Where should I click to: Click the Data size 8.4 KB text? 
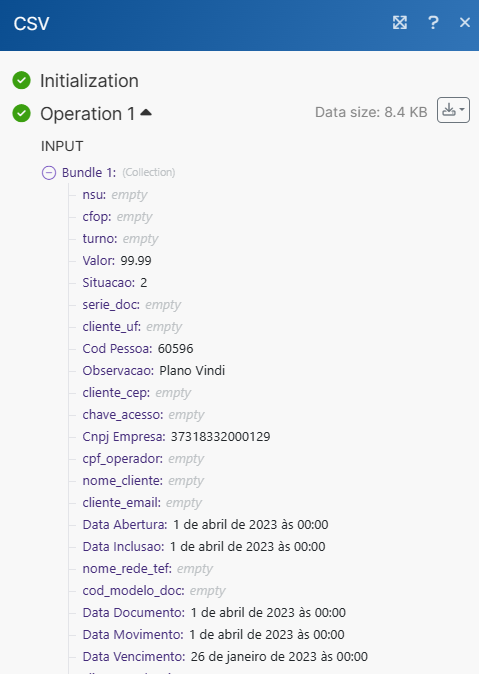pos(371,112)
